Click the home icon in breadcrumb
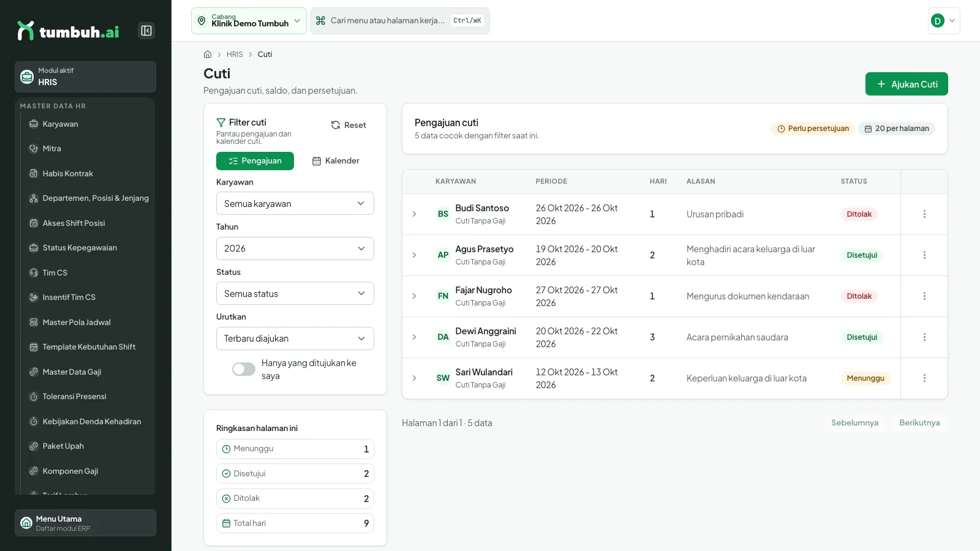The width and height of the screenshot is (980, 551). coord(208,54)
